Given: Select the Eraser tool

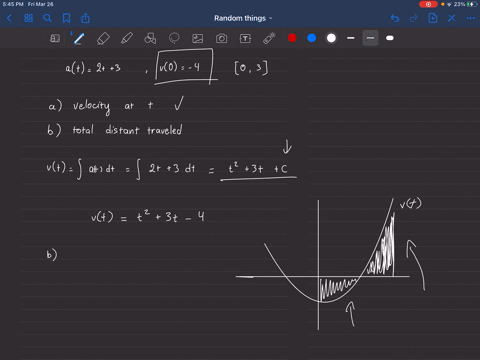Looking at the screenshot, I should [x=103, y=38].
